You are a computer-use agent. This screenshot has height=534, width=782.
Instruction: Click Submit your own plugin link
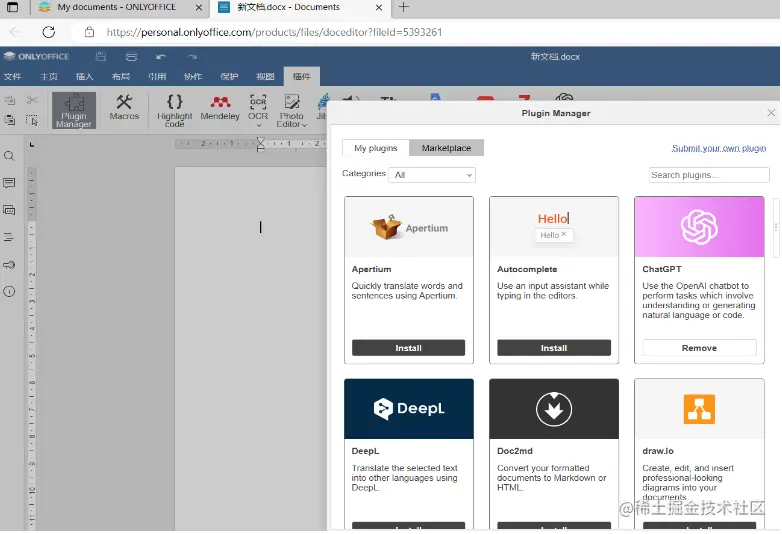(719, 148)
